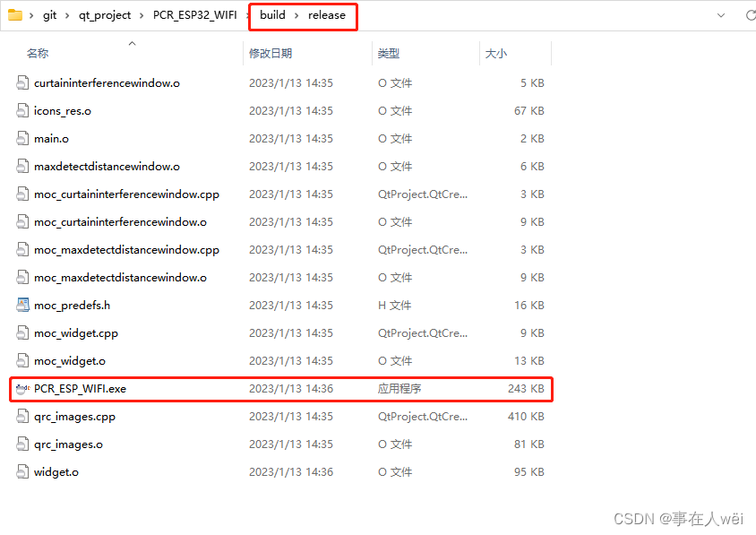Screen dimensions: 756x535
Task: Select file name moc_predefs.h
Action: pyautogui.click(x=72, y=306)
